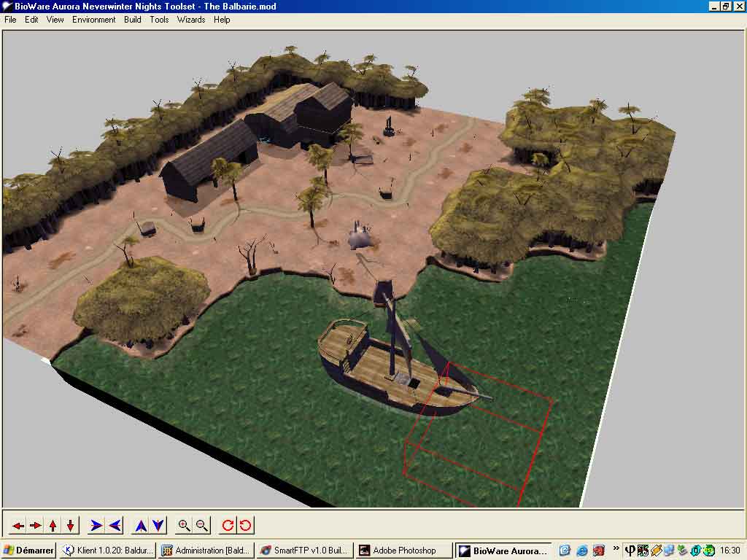
Task: Click BioWare Aurora taskbar button
Action: pos(503,551)
